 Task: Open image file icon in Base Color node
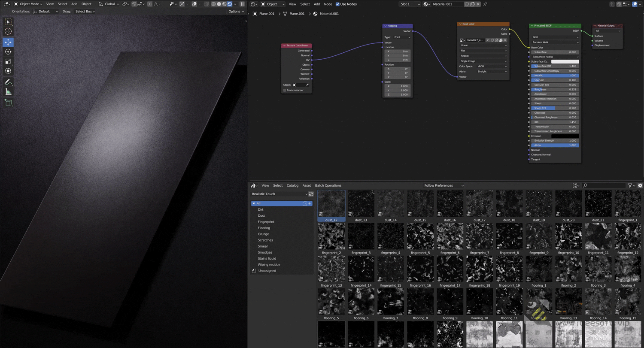point(501,40)
